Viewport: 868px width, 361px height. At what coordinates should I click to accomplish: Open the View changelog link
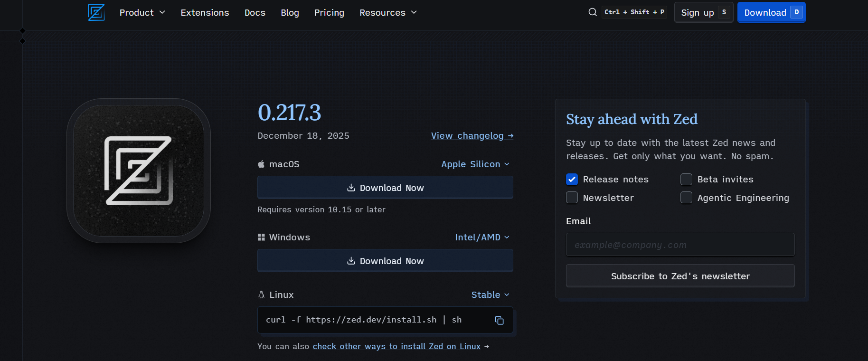(x=472, y=136)
